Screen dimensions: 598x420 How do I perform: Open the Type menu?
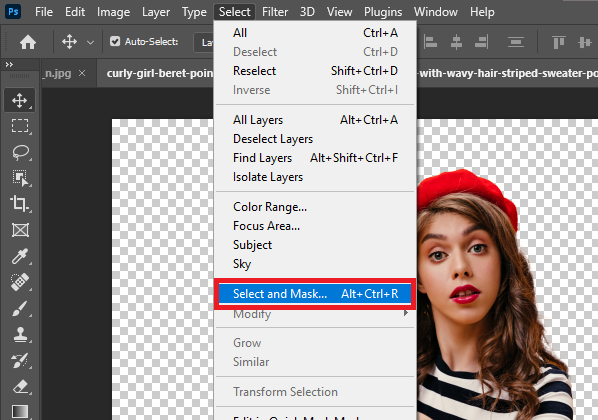pos(194,12)
